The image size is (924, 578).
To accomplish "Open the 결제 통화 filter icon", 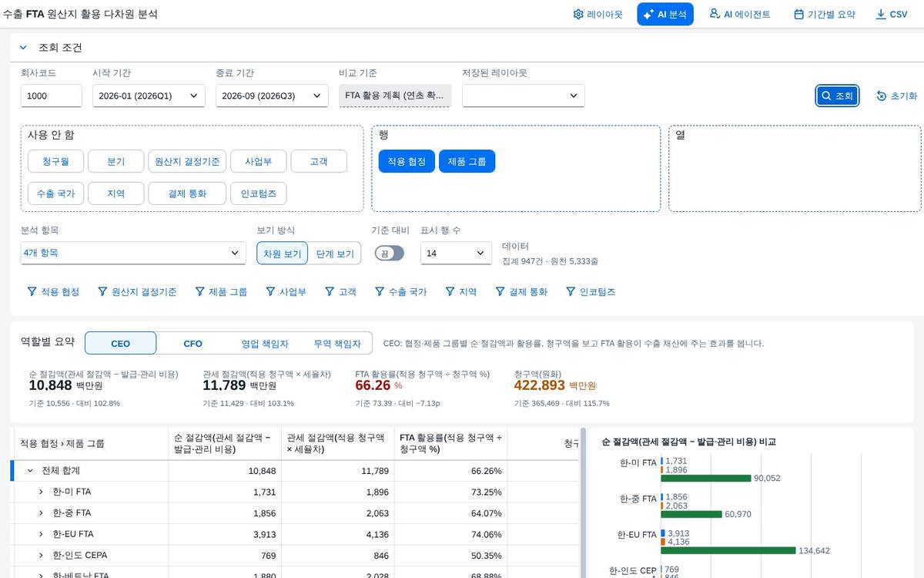I will coord(500,292).
